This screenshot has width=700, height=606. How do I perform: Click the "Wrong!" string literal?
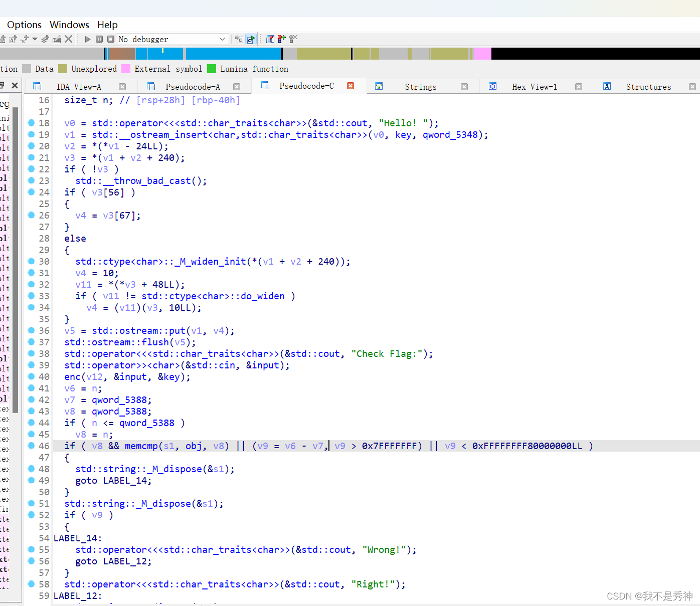click(x=384, y=550)
